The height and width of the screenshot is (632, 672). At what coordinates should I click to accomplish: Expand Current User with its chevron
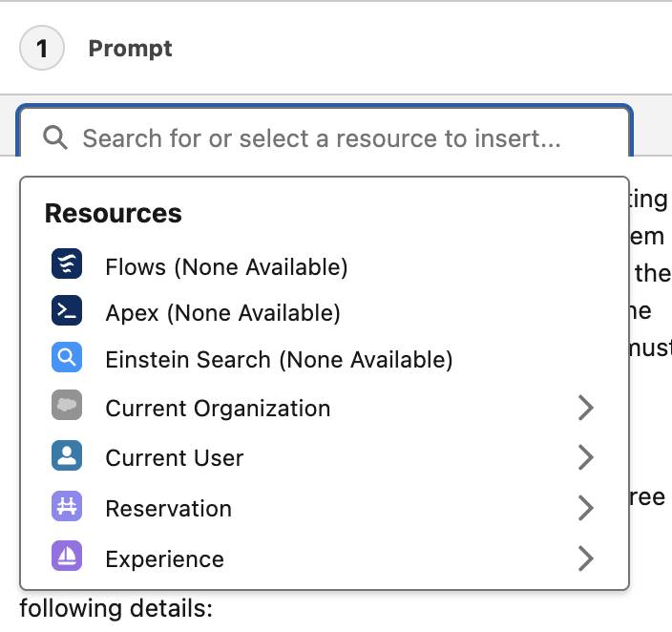pyautogui.click(x=586, y=457)
